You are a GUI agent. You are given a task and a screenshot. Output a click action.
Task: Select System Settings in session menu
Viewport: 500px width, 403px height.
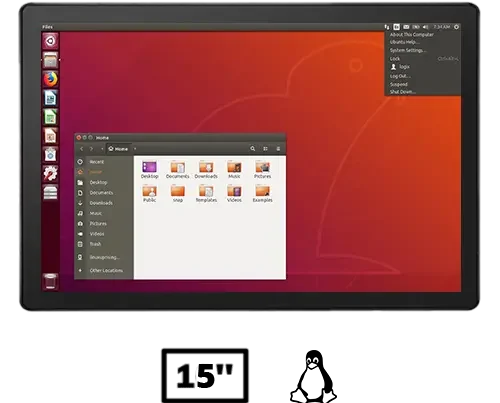(408, 50)
